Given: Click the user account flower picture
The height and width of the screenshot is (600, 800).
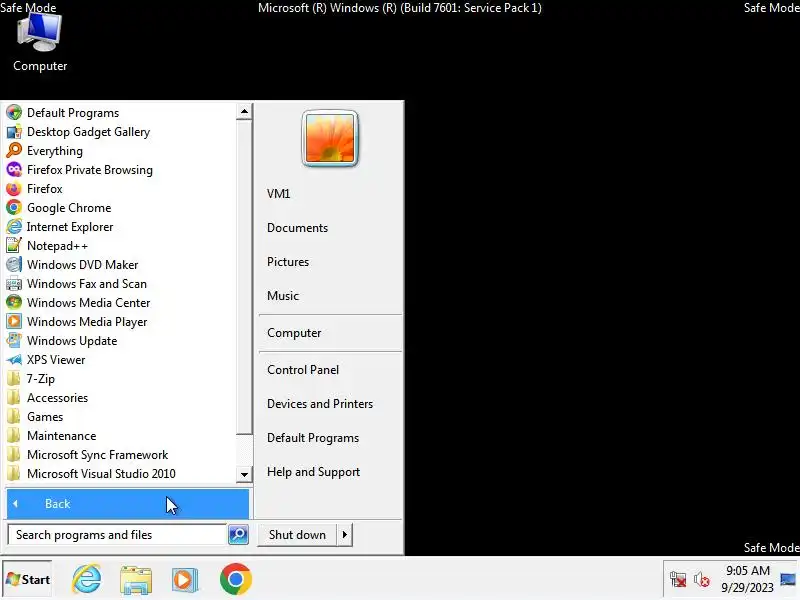Looking at the screenshot, I should [x=330, y=138].
